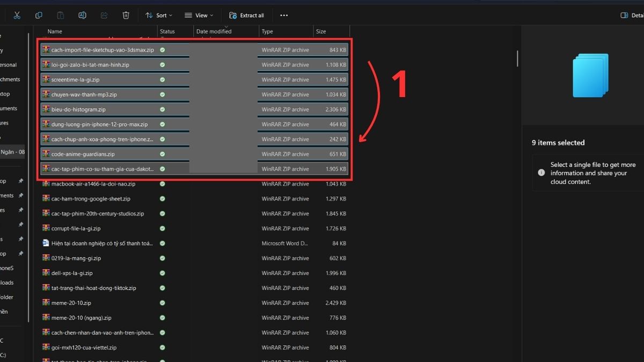Image resolution: width=644 pixels, height=362 pixels.
Task: Click the Copy icon in the command bar
Action: pyautogui.click(x=39, y=15)
